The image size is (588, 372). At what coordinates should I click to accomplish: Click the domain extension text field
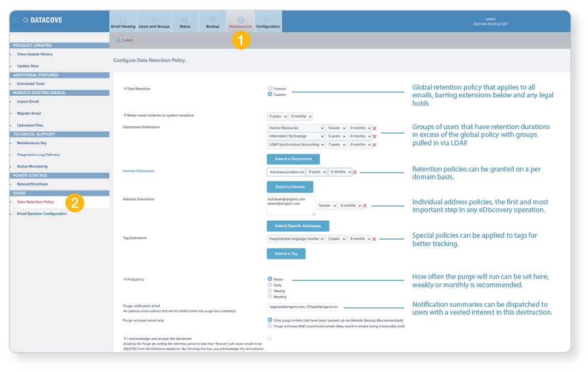click(286, 172)
